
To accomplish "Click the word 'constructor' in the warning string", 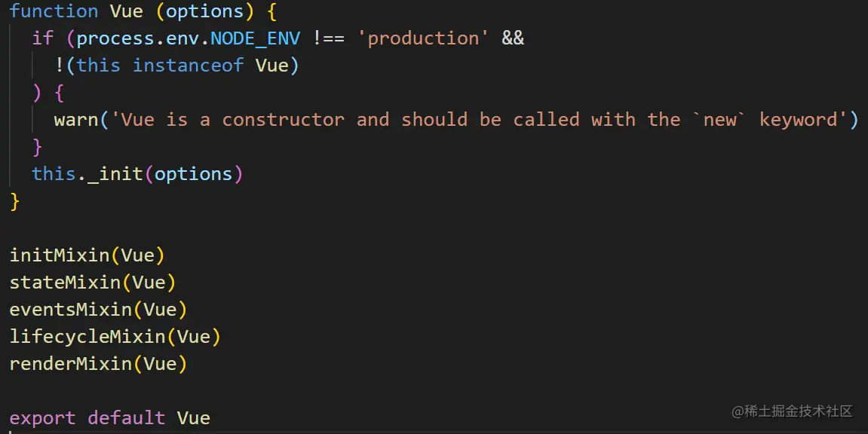I will click(x=283, y=120).
